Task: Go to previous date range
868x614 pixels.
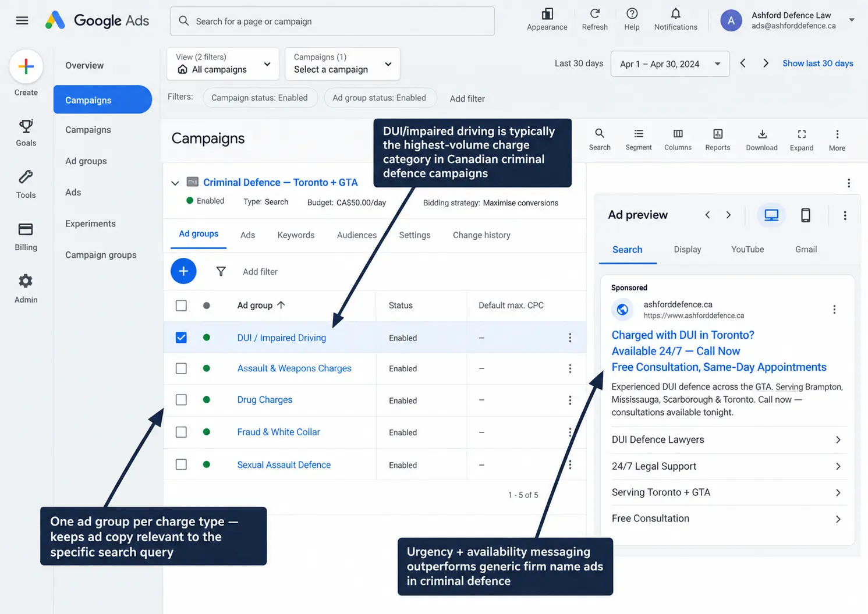Action: pyautogui.click(x=743, y=63)
